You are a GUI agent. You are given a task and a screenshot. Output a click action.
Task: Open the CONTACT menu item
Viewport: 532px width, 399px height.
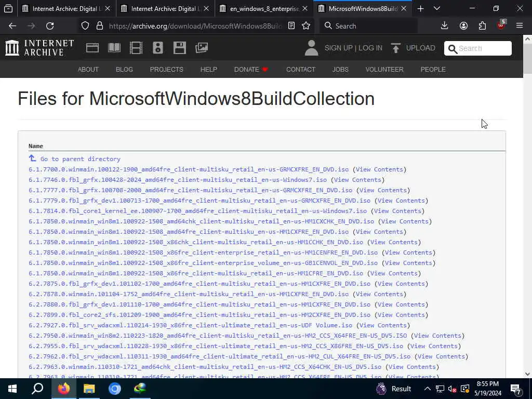pyautogui.click(x=301, y=69)
